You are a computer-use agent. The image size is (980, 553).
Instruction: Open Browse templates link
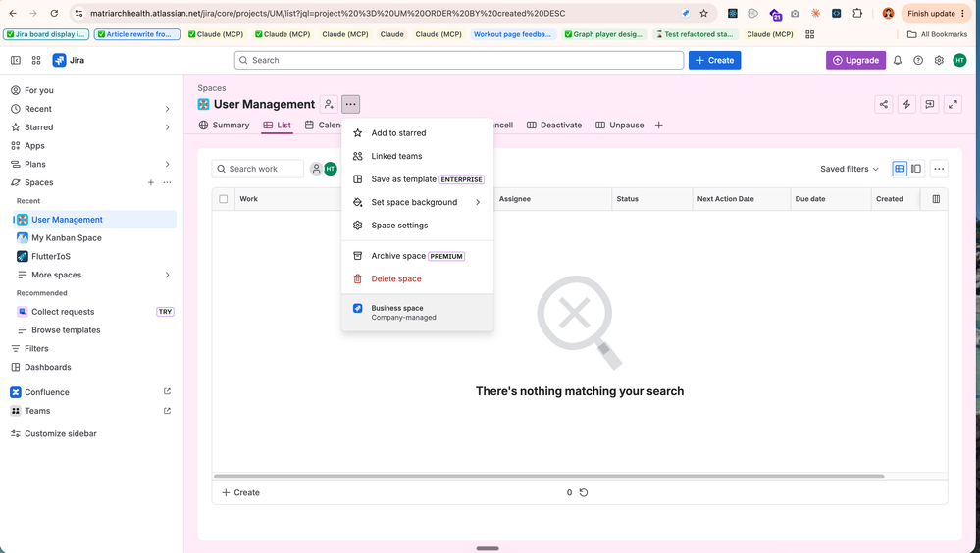tap(94, 329)
